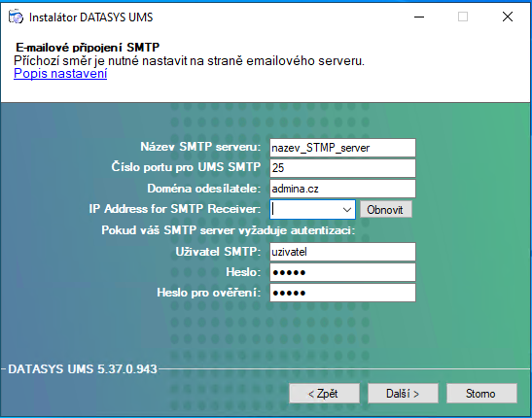Click the E-mailové připojení SMTP heading
Viewport: 532px width, 418px height.
click(88, 47)
